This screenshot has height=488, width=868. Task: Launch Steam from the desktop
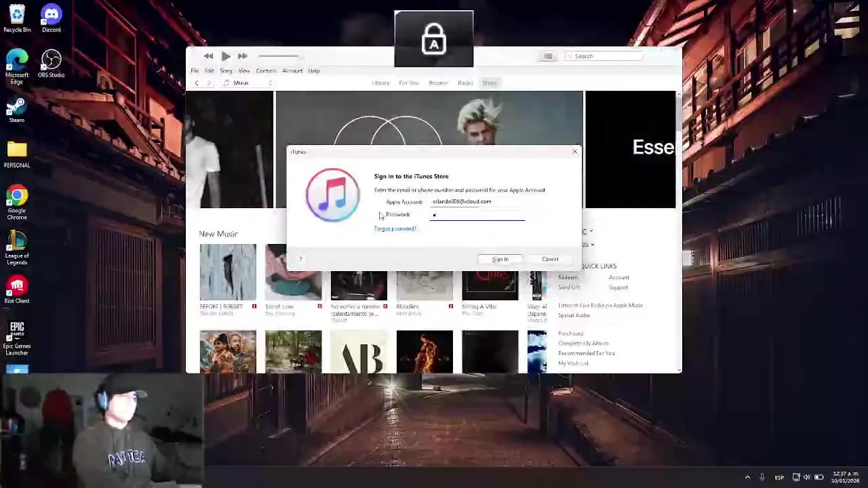click(17, 110)
